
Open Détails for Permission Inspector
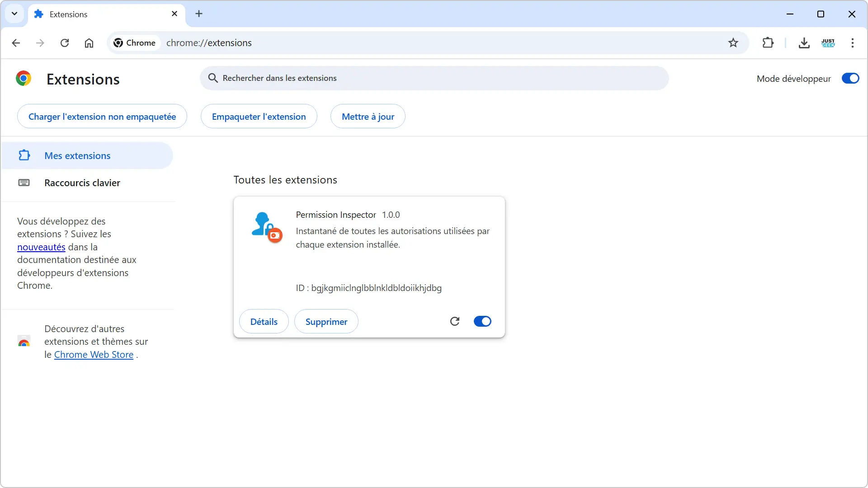(264, 322)
